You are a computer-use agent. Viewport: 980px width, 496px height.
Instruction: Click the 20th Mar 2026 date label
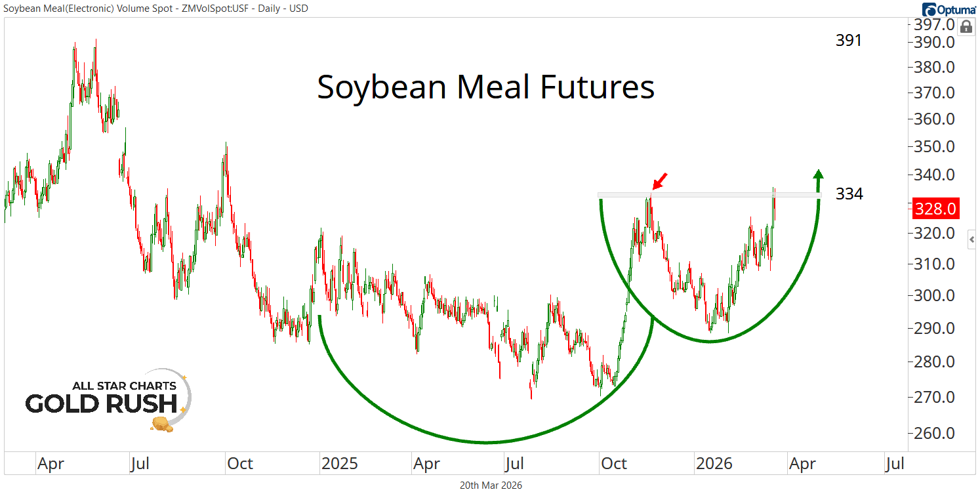pyautogui.click(x=491, y=486)
